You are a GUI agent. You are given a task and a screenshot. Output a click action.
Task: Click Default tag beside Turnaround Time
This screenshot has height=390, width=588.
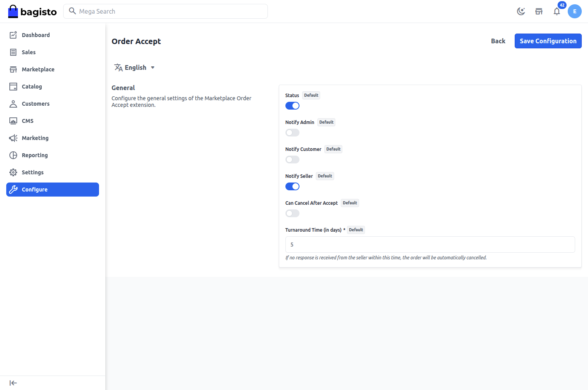coord(356,230)
